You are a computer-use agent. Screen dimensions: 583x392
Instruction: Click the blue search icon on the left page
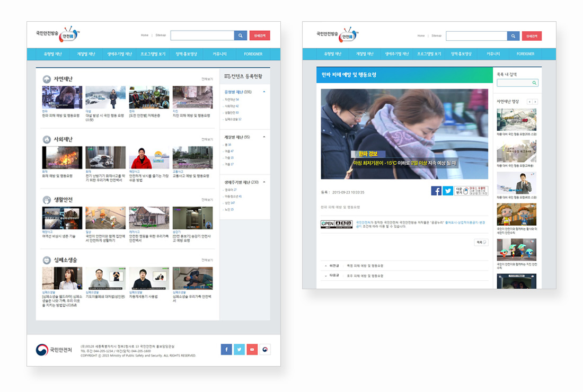click(x=240, y=35)
